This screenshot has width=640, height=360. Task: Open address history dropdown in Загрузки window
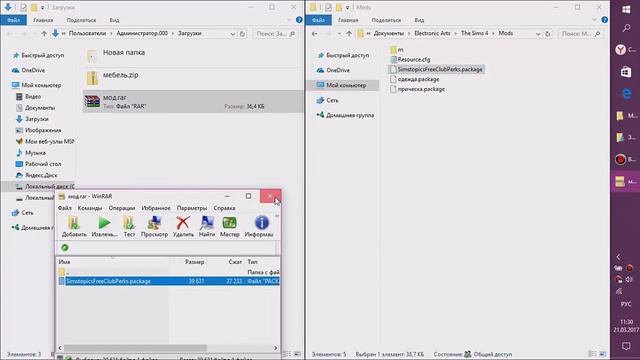tap(233, 34)
